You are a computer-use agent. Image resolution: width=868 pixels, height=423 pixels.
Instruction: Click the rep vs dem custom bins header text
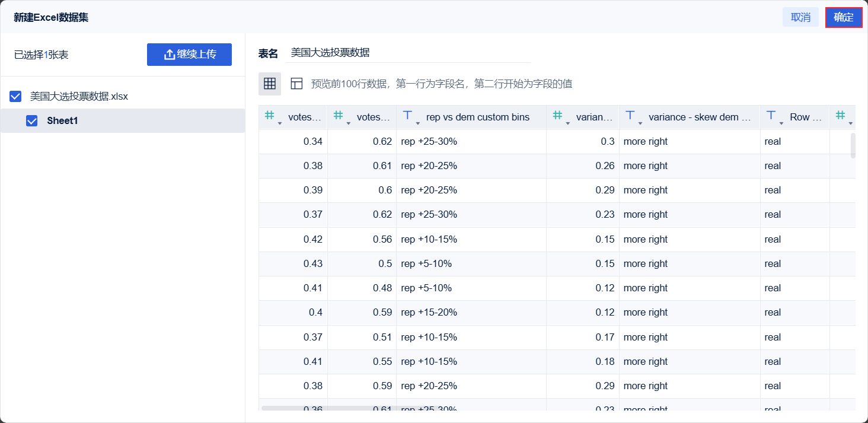[x=478, y=117]
